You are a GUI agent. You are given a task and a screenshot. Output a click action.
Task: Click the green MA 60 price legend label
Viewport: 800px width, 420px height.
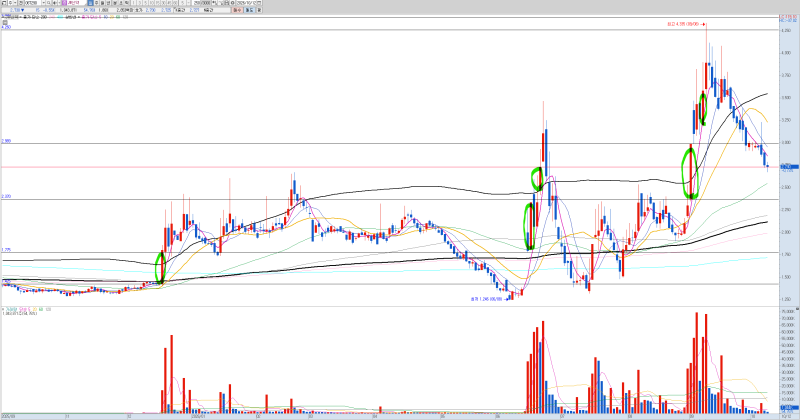tap(118, 17)
